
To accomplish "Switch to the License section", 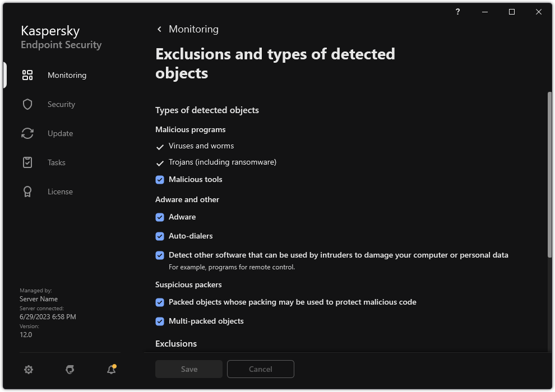I will [x=59, y=191].
